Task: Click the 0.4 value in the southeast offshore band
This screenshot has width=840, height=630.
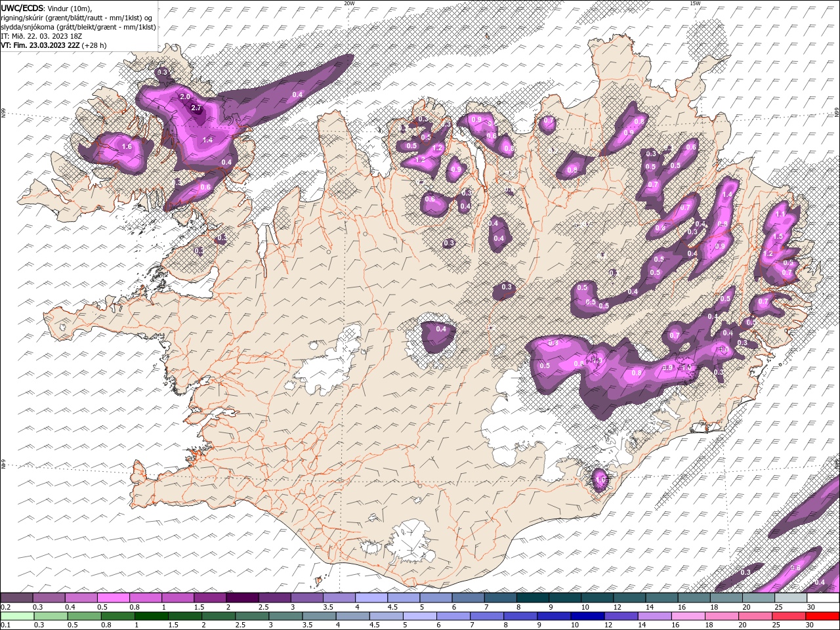Action: pos(820,582)
